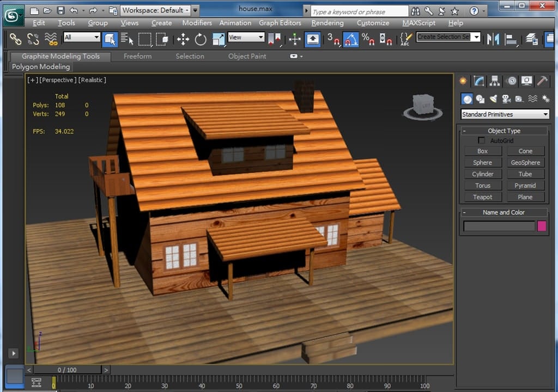Choose the Lights category icon

click(493, 99)
